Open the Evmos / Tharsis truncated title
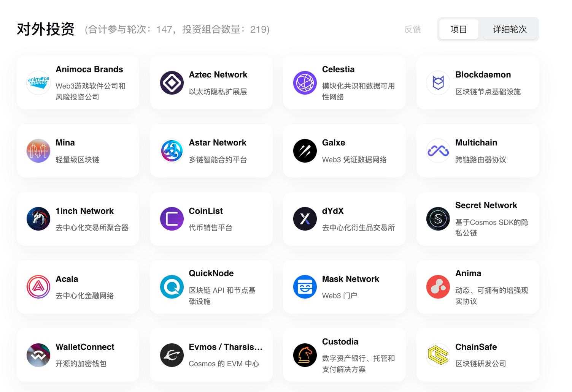This screenshot has height=392, width=572. coord(226,347)
